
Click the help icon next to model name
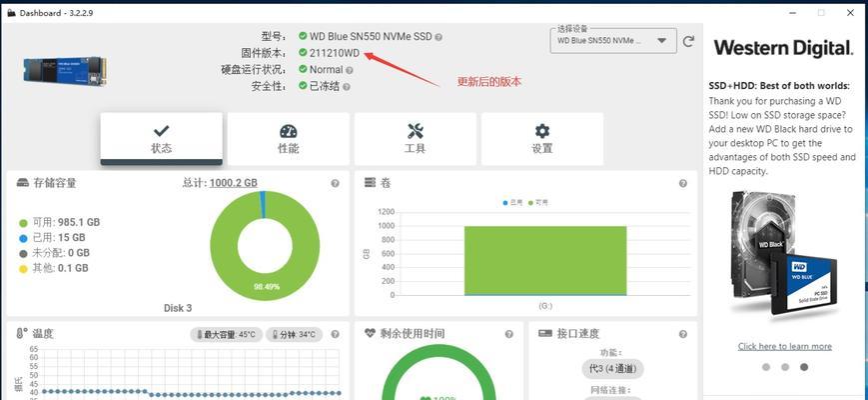click(438, 37)
